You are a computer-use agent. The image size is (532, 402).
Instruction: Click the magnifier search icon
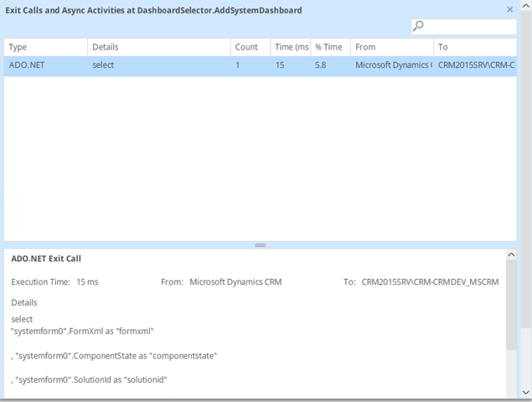coord(419,27)
